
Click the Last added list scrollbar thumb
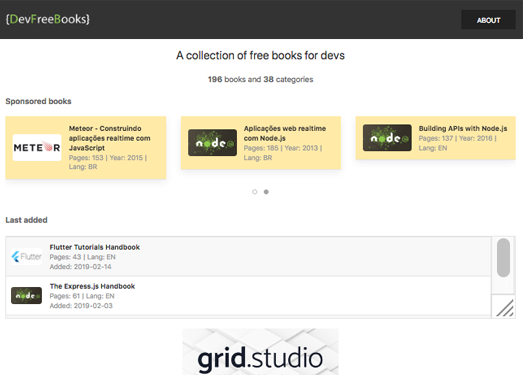click(503, 258)
